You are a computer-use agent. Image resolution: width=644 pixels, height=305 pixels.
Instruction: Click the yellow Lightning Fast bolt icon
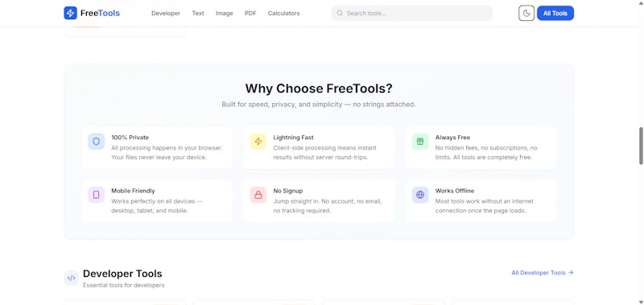(x=258, y=142)
